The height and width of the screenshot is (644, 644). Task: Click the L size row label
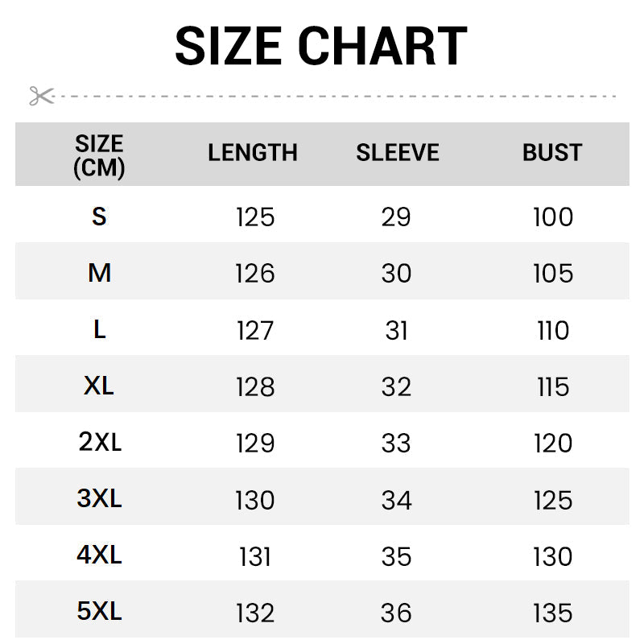pyautogui.click(x=99, y=329)
